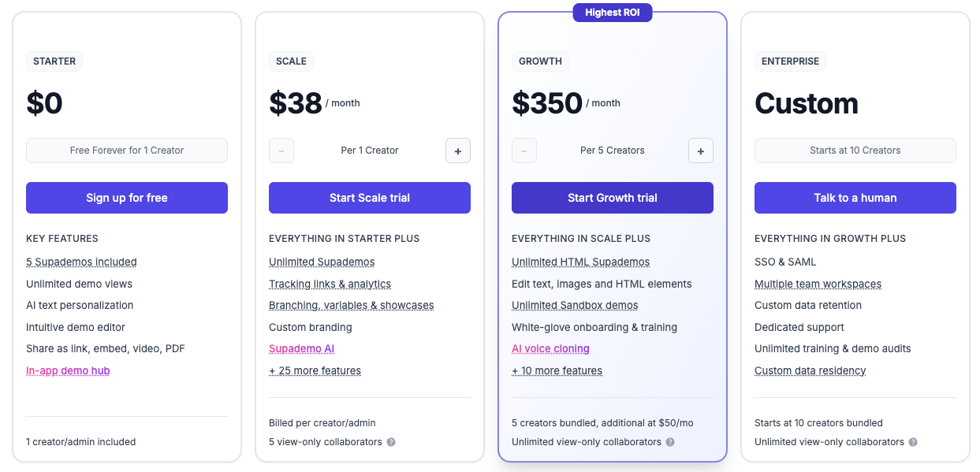Click the help icon next to Enterprise collaborators note

pyautogui.click(x=912, y=442)
